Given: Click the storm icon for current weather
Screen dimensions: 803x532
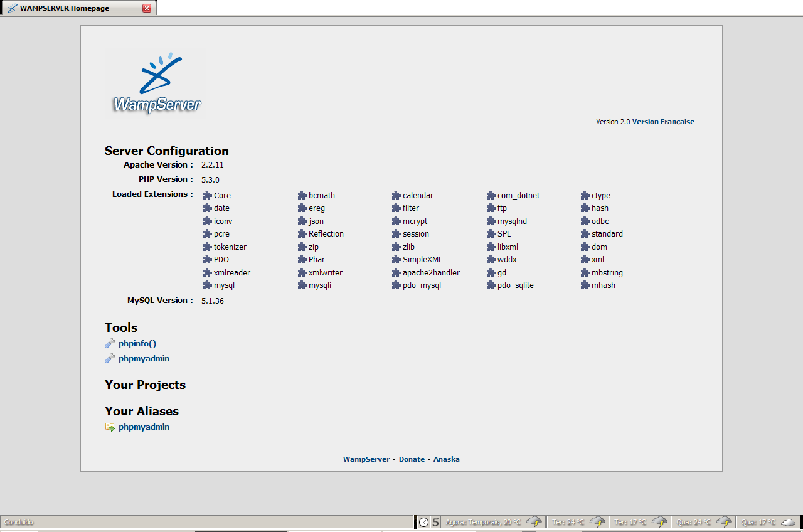Looking at the screenshot, I should coord(534,522).
